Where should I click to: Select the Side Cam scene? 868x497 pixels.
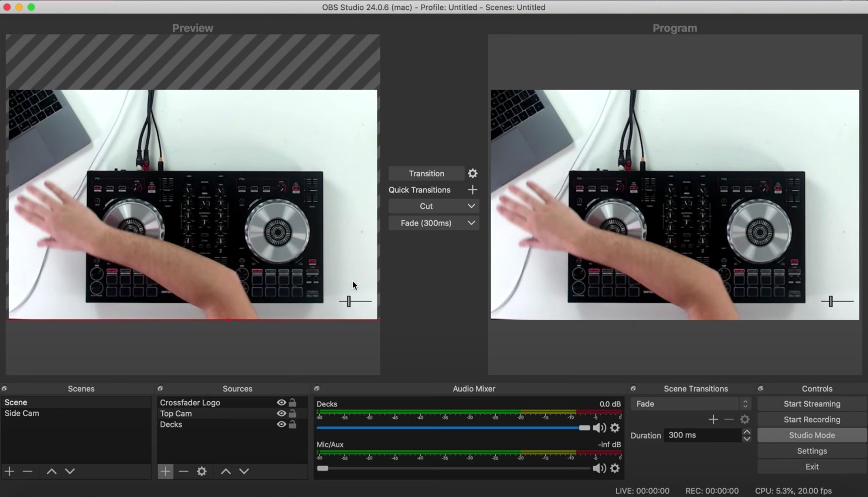point(22,413)
